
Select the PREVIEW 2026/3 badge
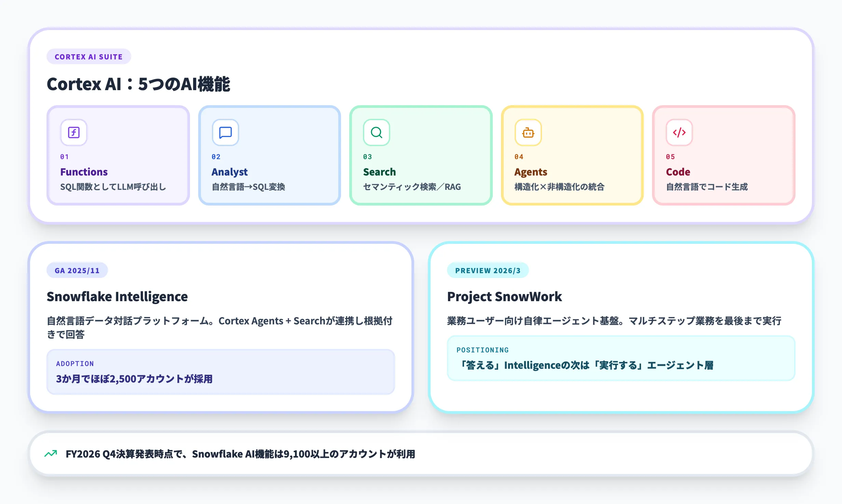click(x=488, y=270)
